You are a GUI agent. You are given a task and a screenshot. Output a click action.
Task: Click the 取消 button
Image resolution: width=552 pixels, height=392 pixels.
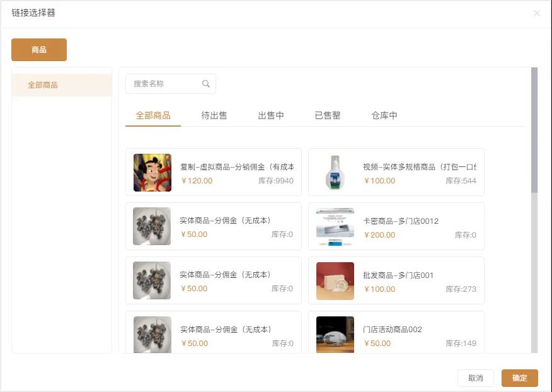coord(476,378)
